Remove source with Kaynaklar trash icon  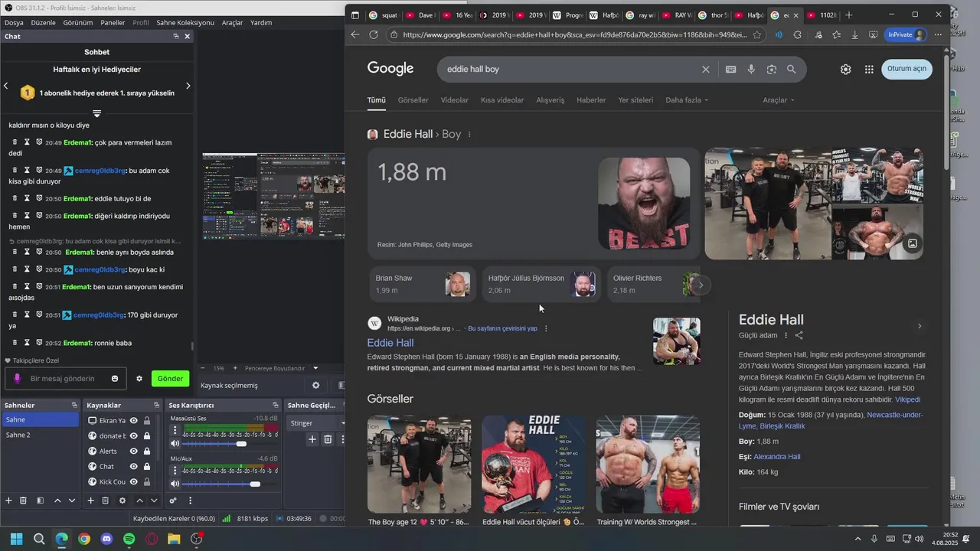pyautogui.click(x=106, y=500)
